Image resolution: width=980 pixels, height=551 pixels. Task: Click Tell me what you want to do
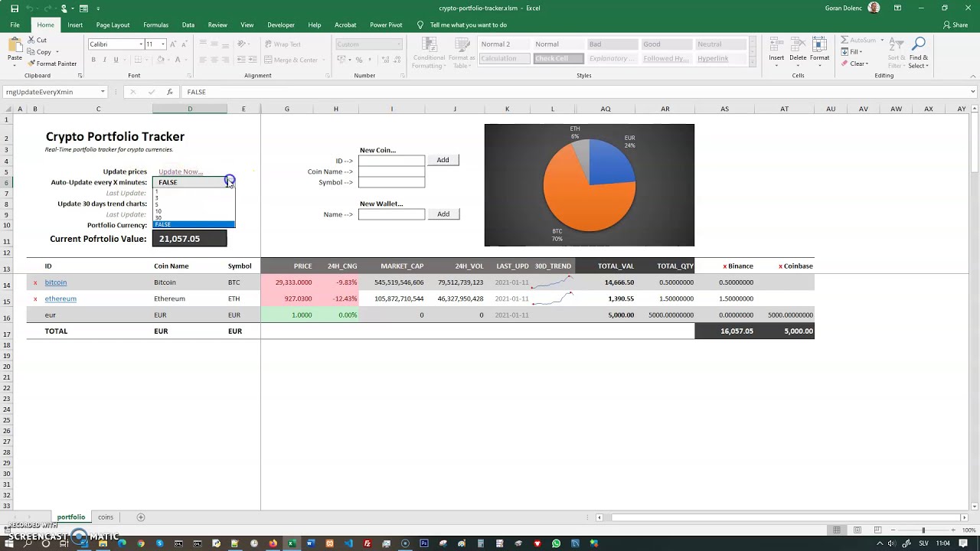468,25
